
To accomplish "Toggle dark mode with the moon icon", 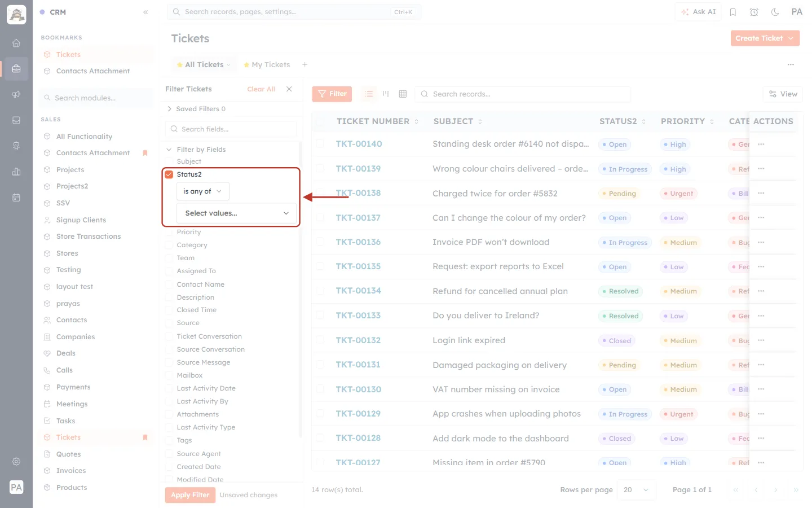I will (775, 12).
